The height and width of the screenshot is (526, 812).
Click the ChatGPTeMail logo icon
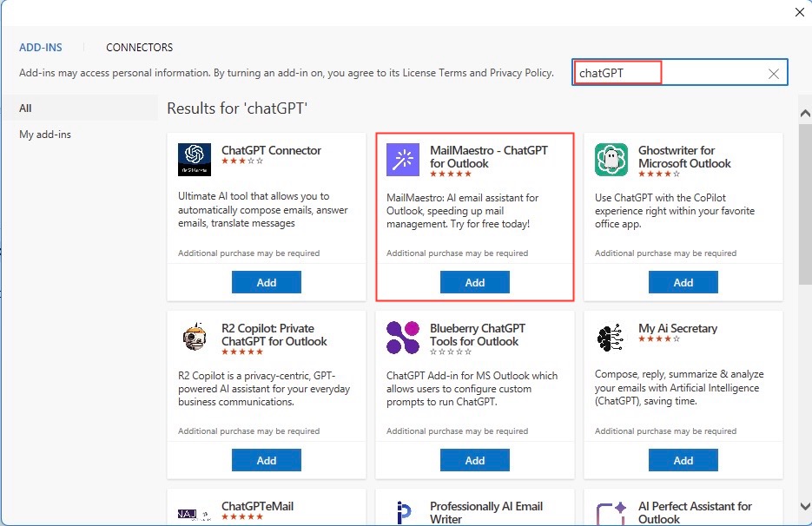195,514
